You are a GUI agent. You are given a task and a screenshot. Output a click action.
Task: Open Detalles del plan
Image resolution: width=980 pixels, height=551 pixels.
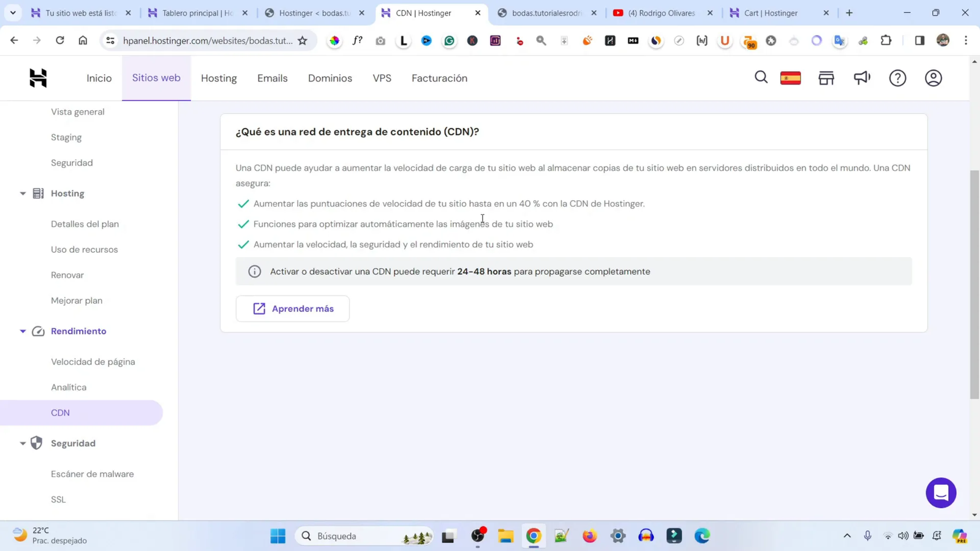[x=85, y=224]
